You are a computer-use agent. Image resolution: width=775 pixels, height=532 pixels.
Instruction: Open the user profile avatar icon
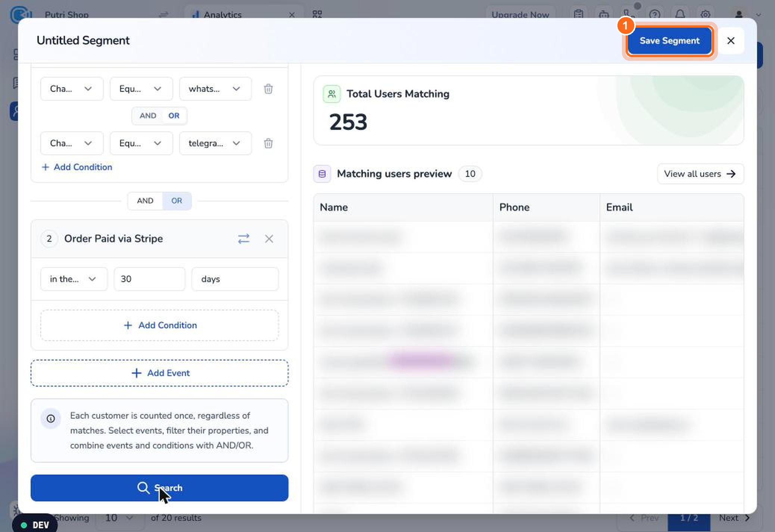738,14
